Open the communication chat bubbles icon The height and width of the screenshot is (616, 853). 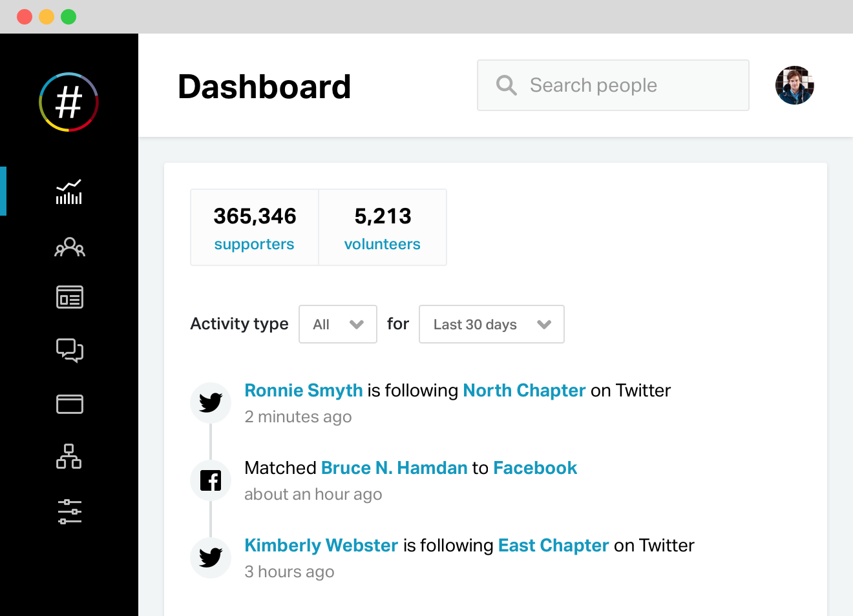pos(69,351)
